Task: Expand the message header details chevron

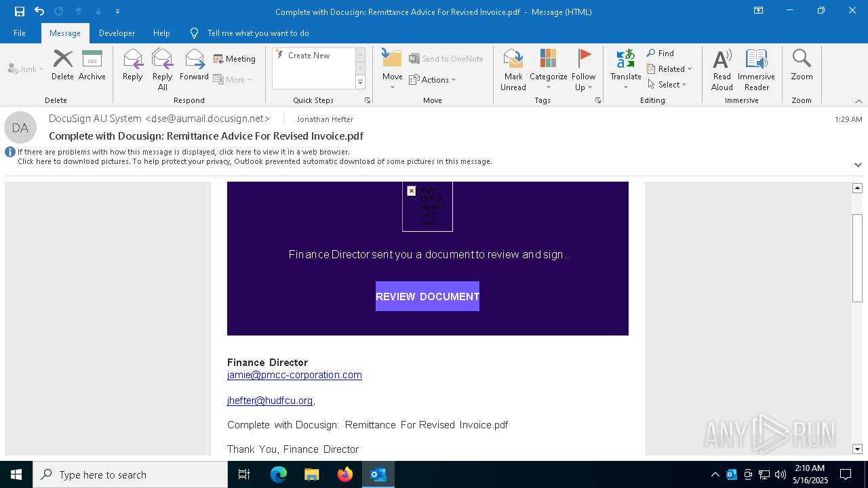Action: click(858, 165)
